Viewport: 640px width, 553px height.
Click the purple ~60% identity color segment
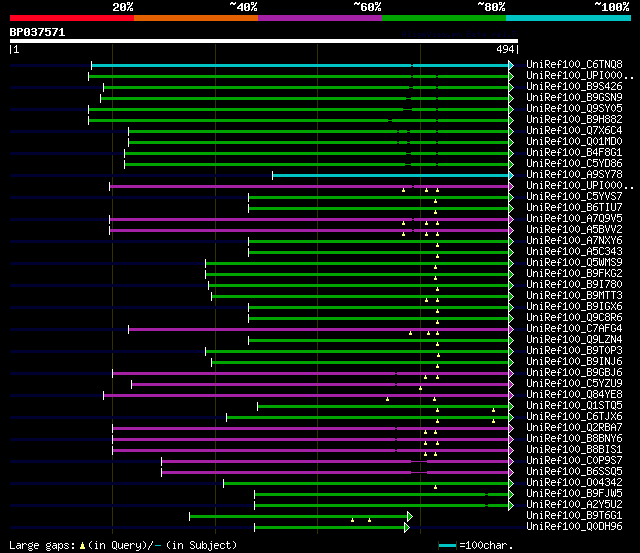pos(320,18)
